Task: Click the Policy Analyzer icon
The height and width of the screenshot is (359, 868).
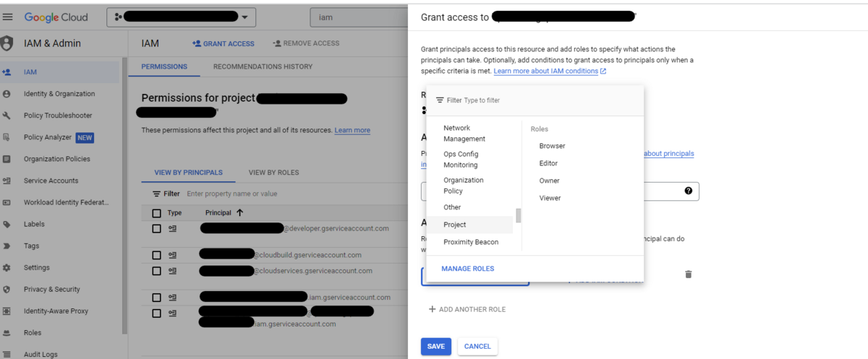Action: click(x=7, y=137)
